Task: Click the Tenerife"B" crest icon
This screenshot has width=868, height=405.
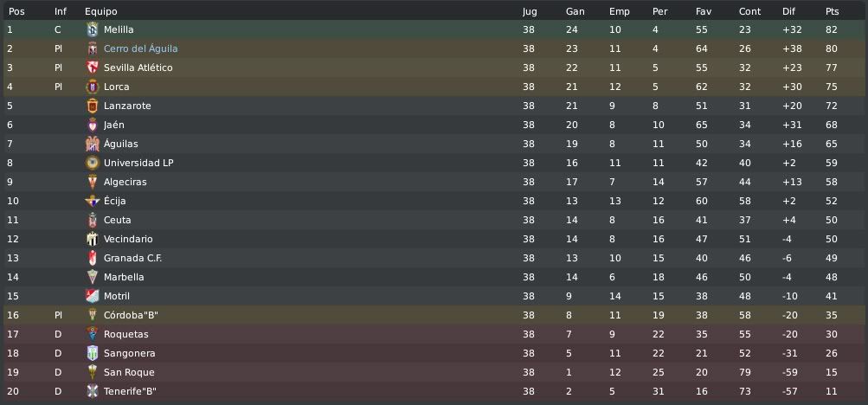Action: click(x=93, y=391)
